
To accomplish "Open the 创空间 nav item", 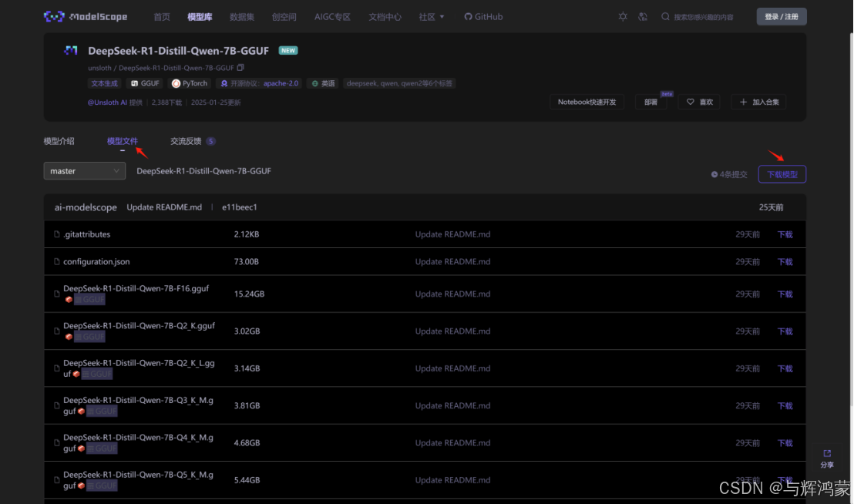I will (284, 17).
